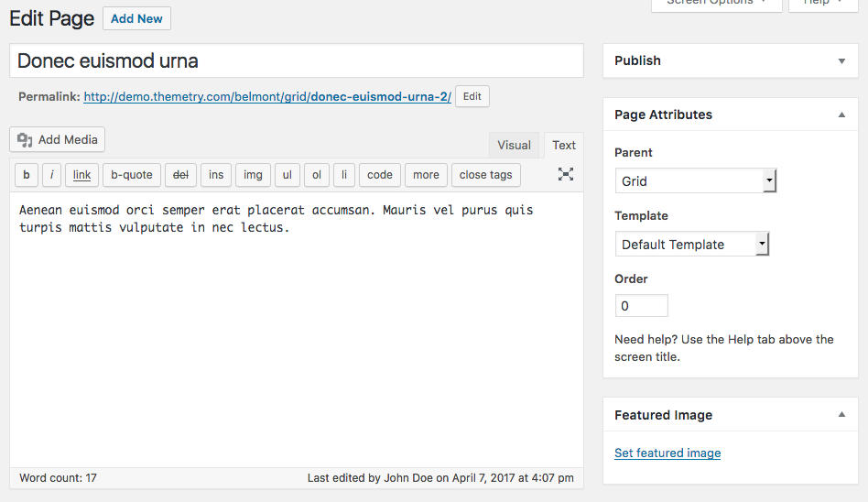Click the code quicktag button
This screenshot has height=502, width=868.
(380, 175)
